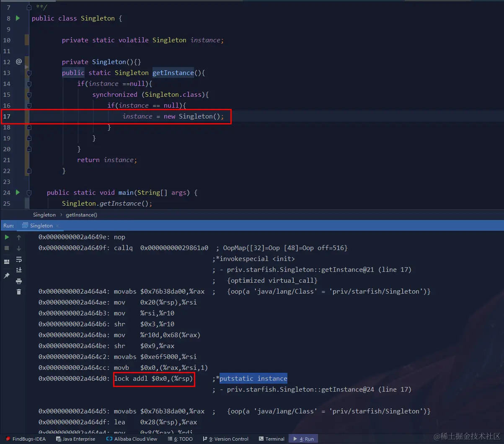
Task: Click 'lock addl $0x0,(%rsp)' instruction
Action: 154,379
